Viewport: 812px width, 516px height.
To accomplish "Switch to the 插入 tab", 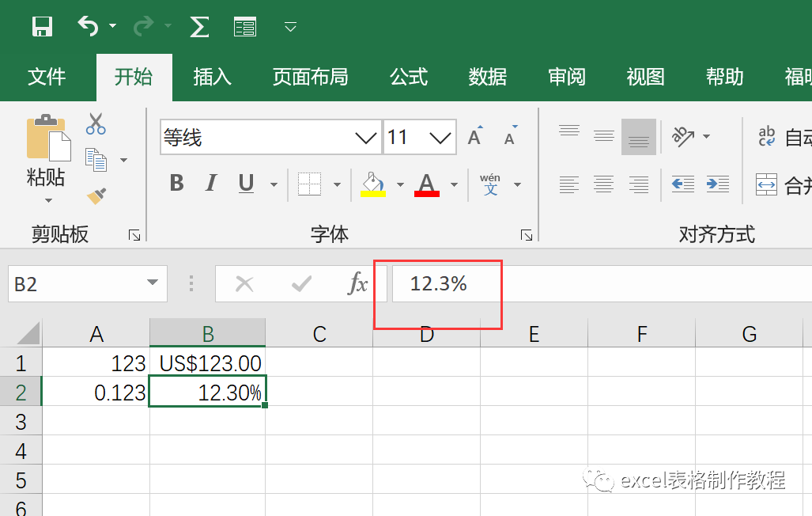I will pos(213,77).
